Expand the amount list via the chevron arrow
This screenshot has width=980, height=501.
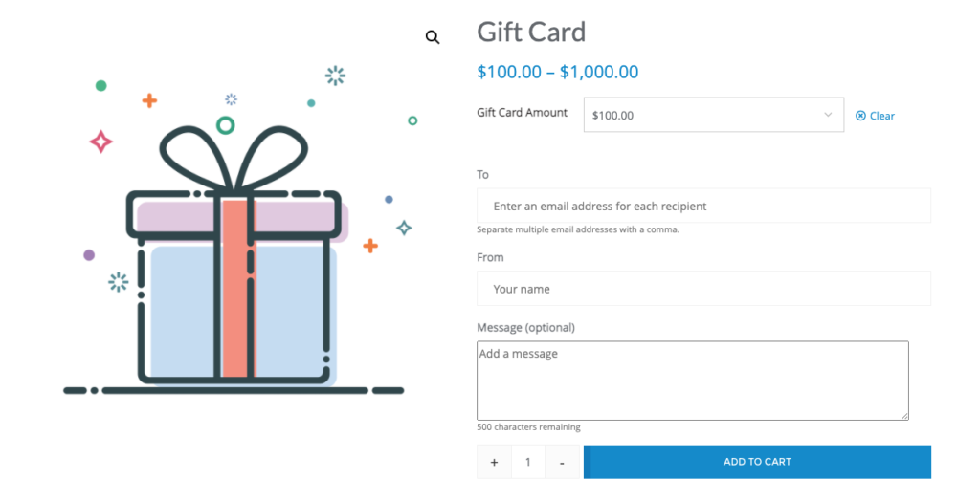(828, 115)
